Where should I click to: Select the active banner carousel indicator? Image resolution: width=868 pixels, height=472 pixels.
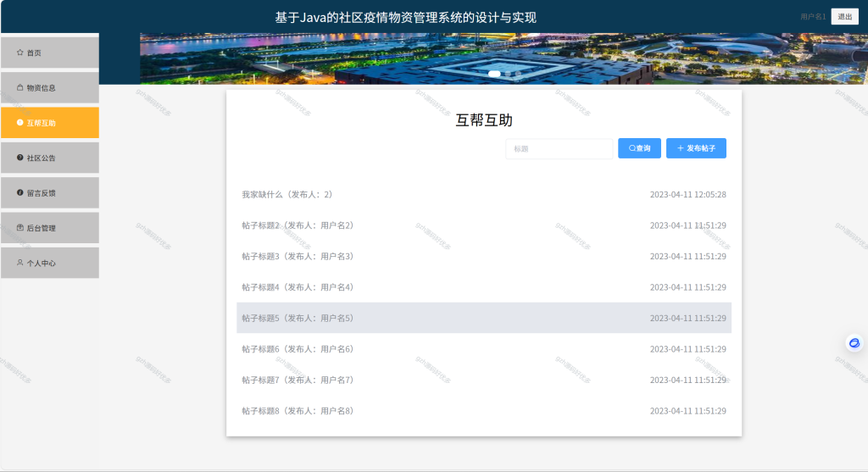pos(494,74)
